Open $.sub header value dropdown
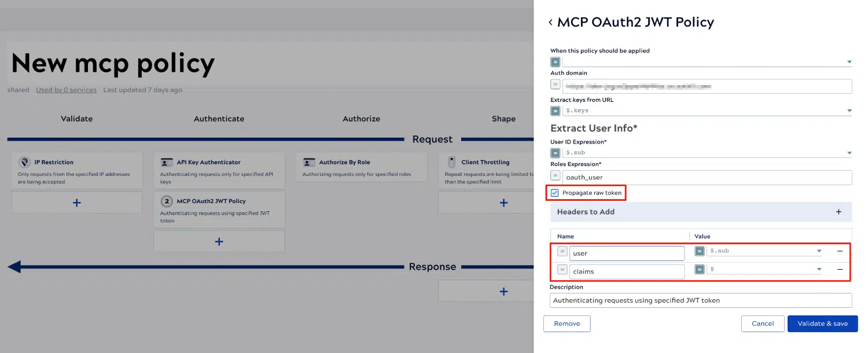Screen dimensions: 868x353 pyautogui.click(x=819, y=251)
